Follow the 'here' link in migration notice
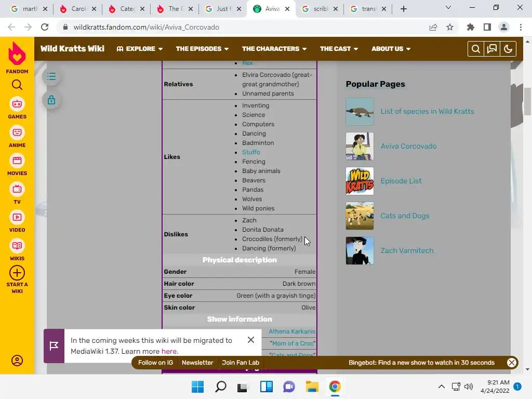The image size is (532, 399). (x=169, y=351)
